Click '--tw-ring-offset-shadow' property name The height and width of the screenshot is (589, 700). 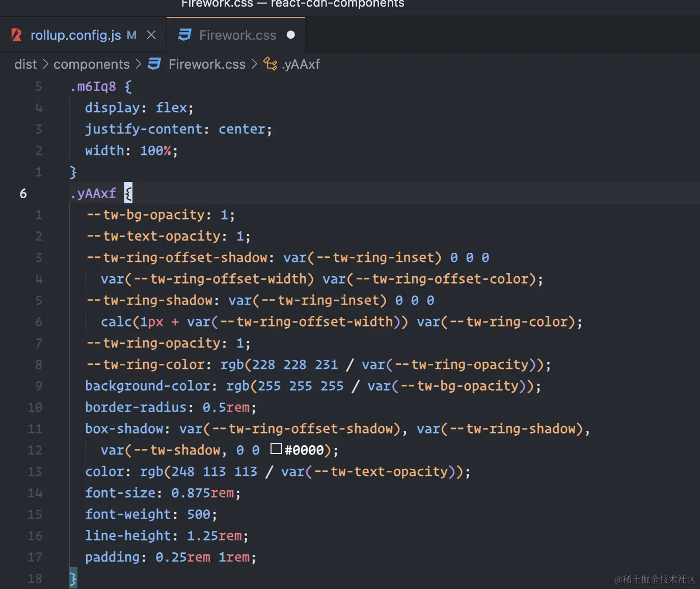(x=176, y=258)
